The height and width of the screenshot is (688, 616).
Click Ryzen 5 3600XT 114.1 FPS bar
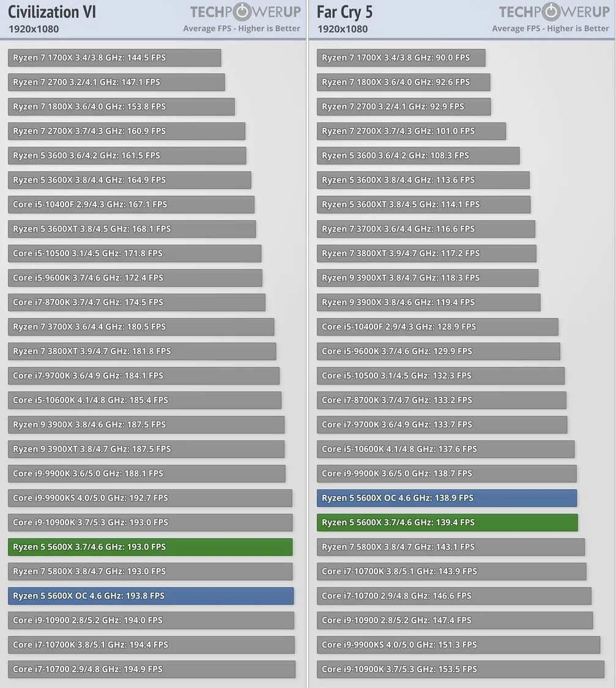coord(423,204)
